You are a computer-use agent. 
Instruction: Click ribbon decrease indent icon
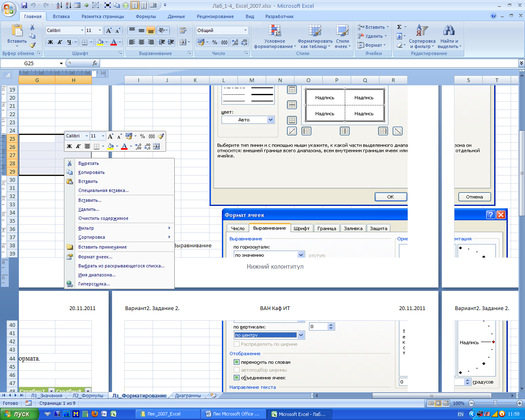161,42
